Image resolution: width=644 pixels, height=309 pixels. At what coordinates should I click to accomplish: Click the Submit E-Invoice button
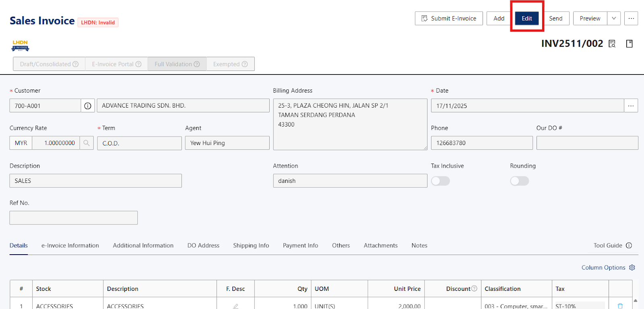[x=449, y=19]
